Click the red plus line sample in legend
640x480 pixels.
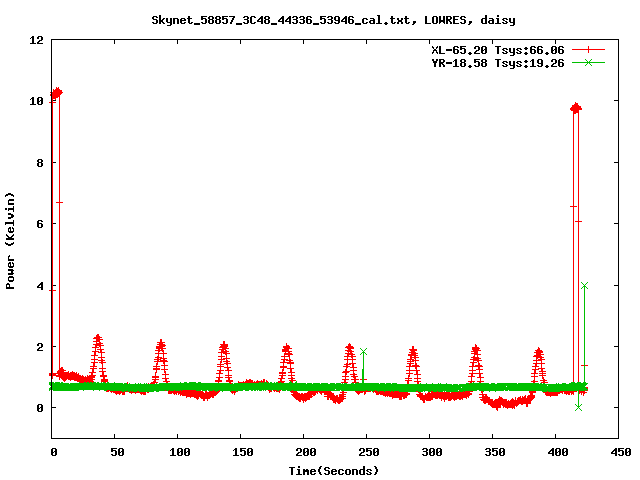(x=588, y=50)
